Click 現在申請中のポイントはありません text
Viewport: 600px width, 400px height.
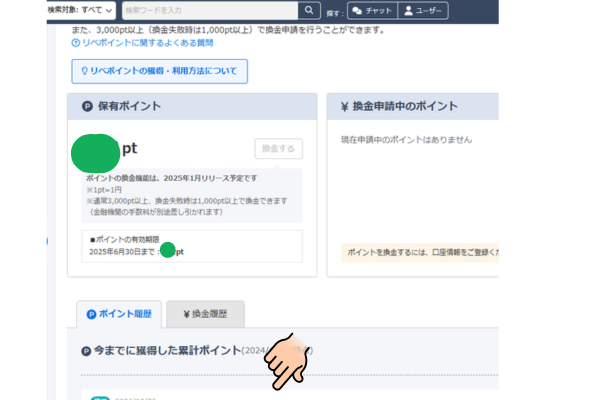[406, 140]
